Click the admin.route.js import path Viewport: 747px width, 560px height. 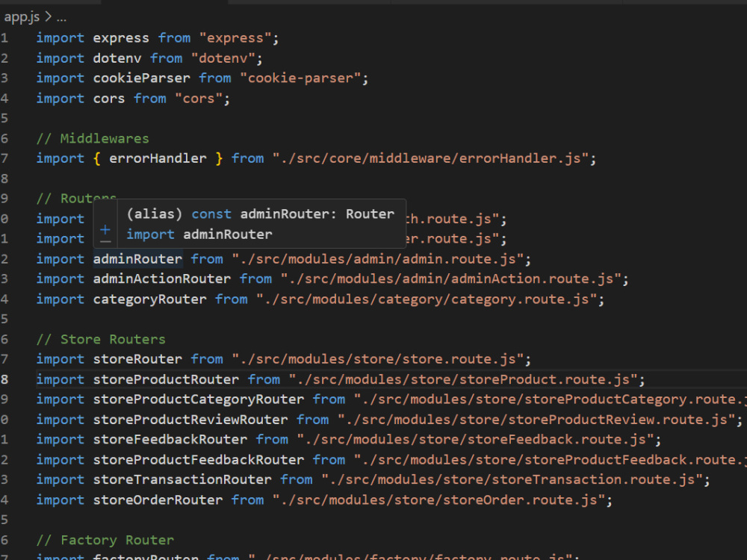(377, 259)
